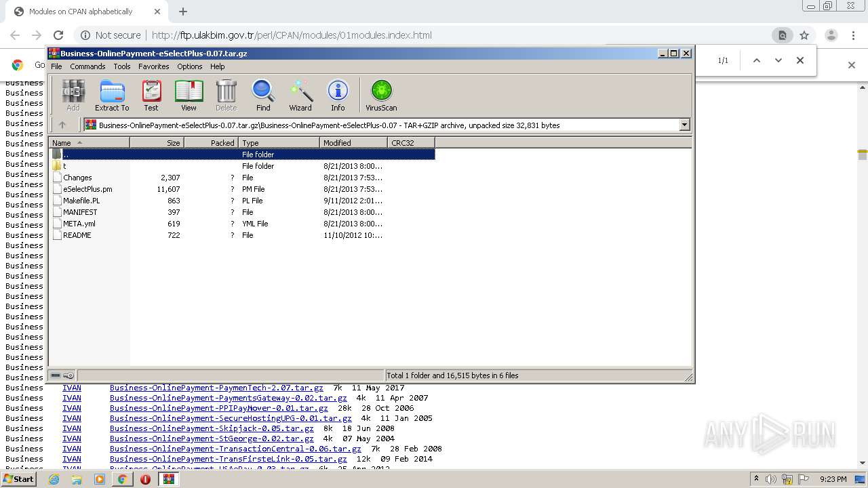The image size is (868, 488).
Task: Sort file list by Name column
Action: coord(90,143)
